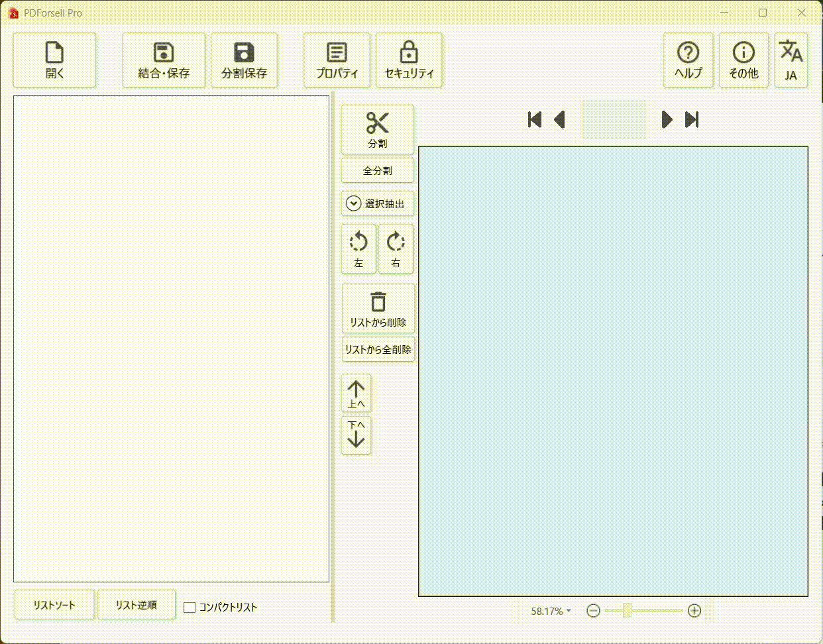Enable the コンパクトリスト checkbox
Image resolution: width=823 pixels, height=644 pixels.
(x=190, y=608)
